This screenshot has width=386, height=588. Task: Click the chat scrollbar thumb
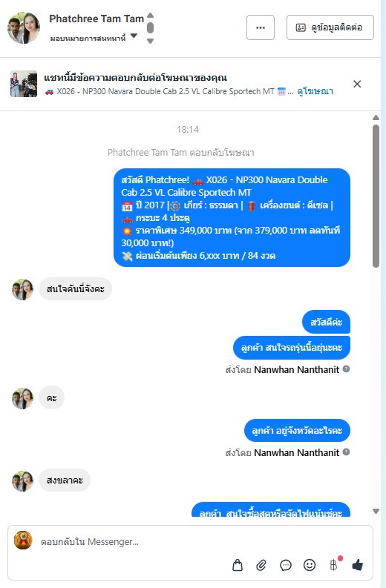376,196
